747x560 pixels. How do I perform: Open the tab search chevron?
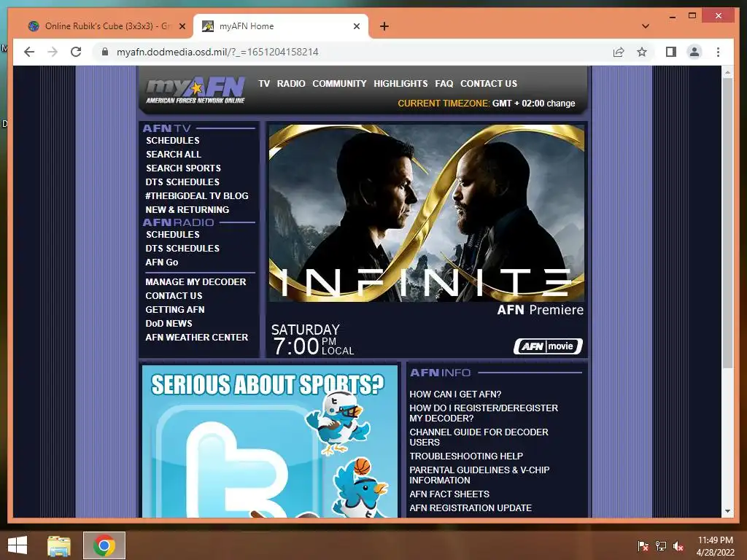click(x=646, y=26)
